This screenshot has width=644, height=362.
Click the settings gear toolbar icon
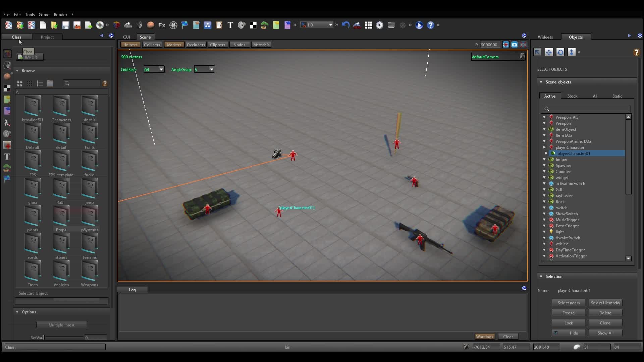[x=380, y=25]
